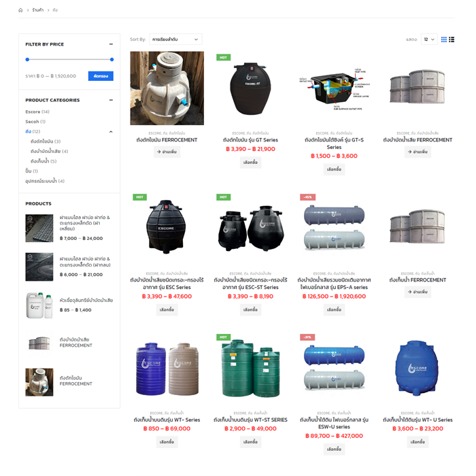Image resolution: width=476 pixels, height=476 pixels.
Task: Open the blue WT-U Series tank image
Action: click(x=417, y=368)
